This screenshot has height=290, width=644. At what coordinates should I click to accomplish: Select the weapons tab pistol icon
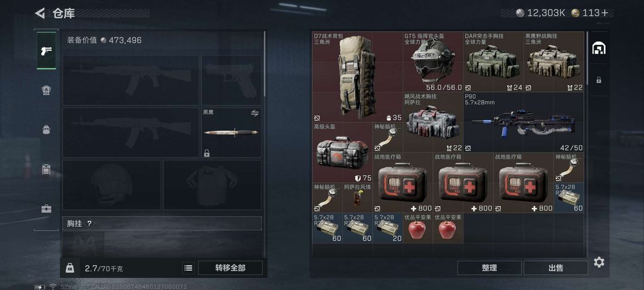(x=46, y=51)
